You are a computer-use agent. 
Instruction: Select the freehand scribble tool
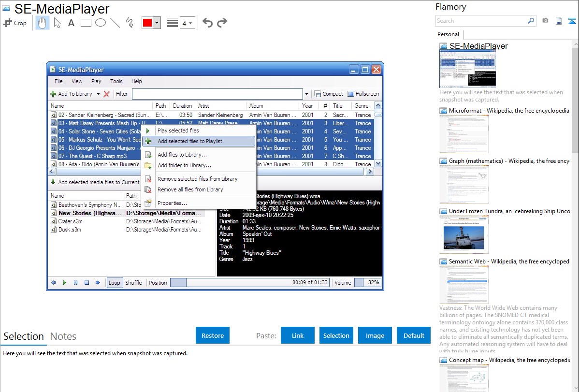(x=130, y=23)
